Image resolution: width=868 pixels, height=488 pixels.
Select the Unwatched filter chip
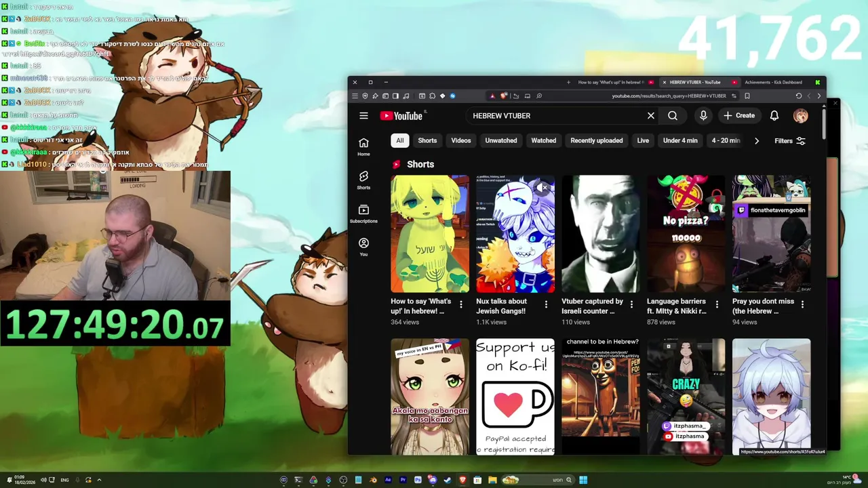pos(501,140)
